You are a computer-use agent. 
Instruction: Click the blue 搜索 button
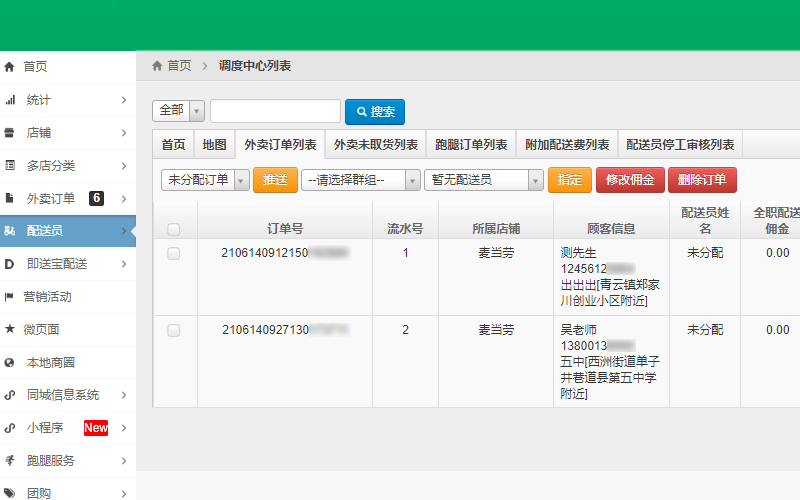click(375, 111)
